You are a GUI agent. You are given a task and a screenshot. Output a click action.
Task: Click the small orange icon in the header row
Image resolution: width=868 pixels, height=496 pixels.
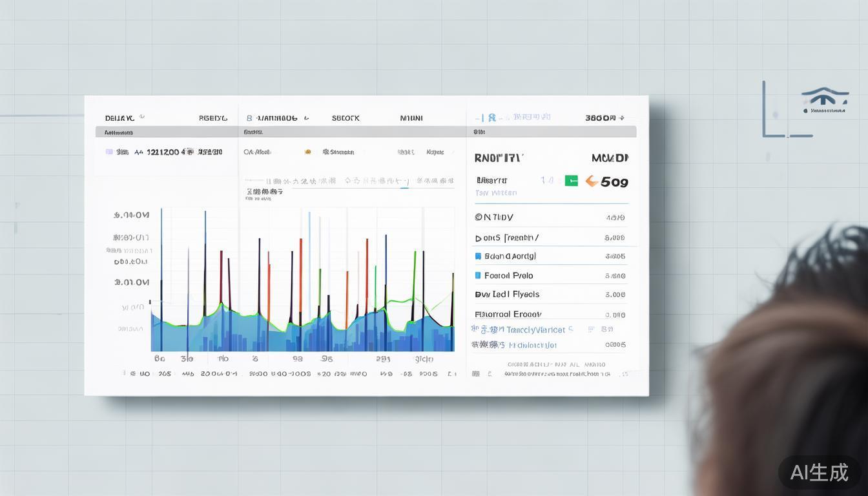(308, 152)
